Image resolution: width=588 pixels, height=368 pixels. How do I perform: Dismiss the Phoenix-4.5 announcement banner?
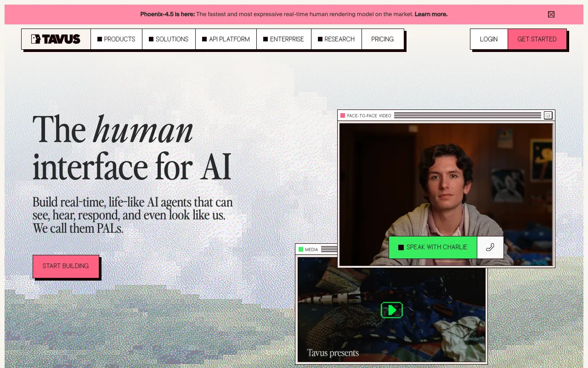coord(551,14)
